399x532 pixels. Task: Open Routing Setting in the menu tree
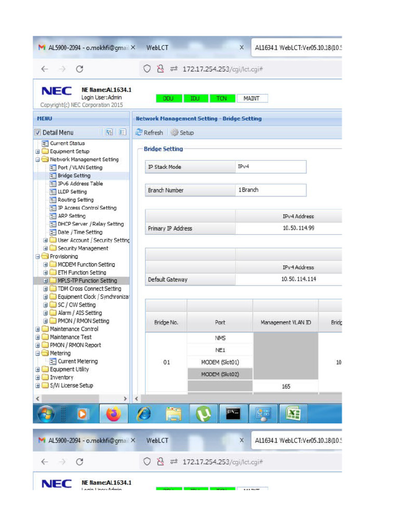[75, 200]
